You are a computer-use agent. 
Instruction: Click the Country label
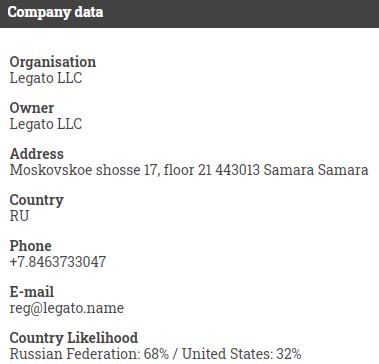(37, 200)
